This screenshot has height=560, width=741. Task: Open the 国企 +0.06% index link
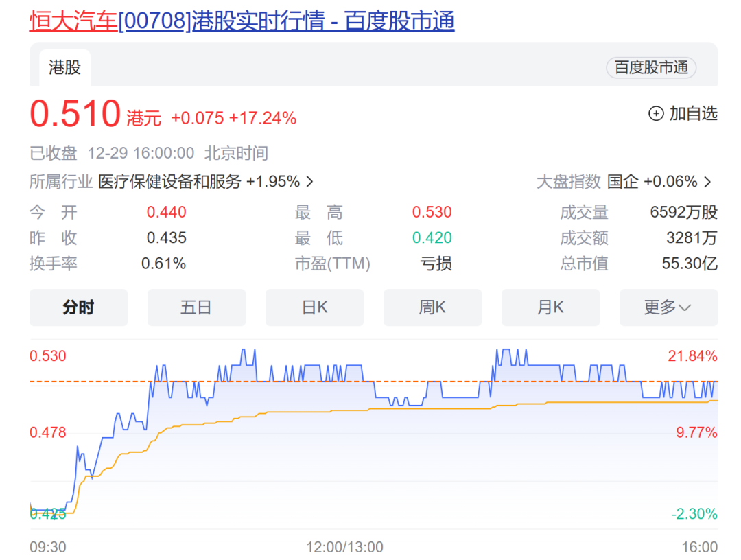pyautogui.click(x=652, y=181)
